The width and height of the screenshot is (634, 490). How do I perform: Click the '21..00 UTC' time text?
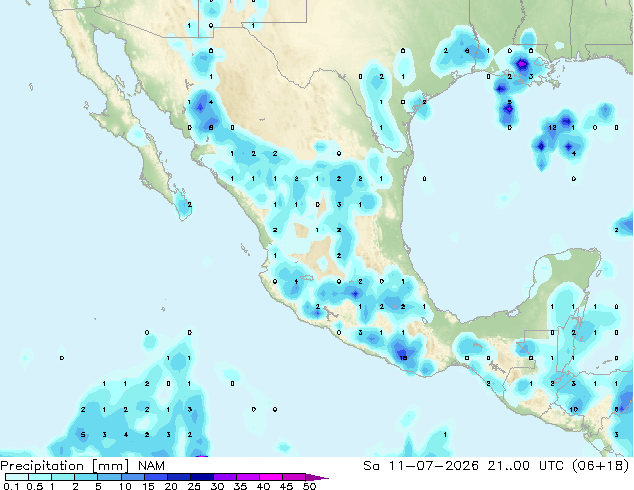[526, 466]
